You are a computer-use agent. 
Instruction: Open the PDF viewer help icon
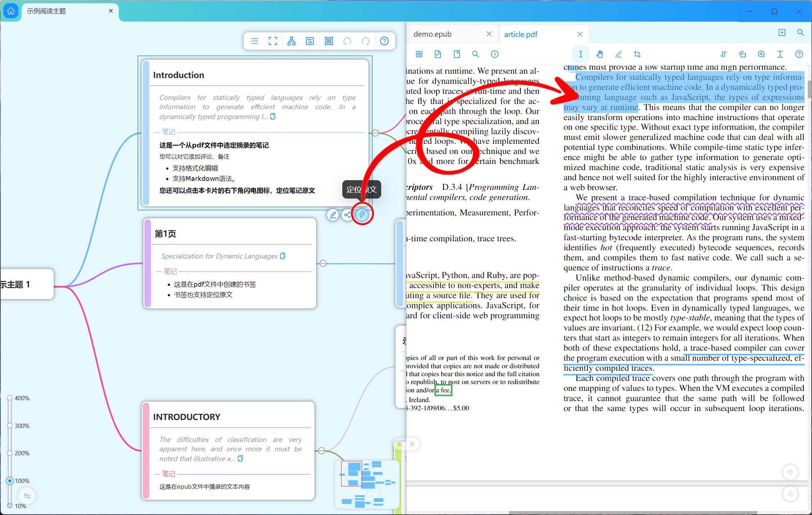(799, 54)
